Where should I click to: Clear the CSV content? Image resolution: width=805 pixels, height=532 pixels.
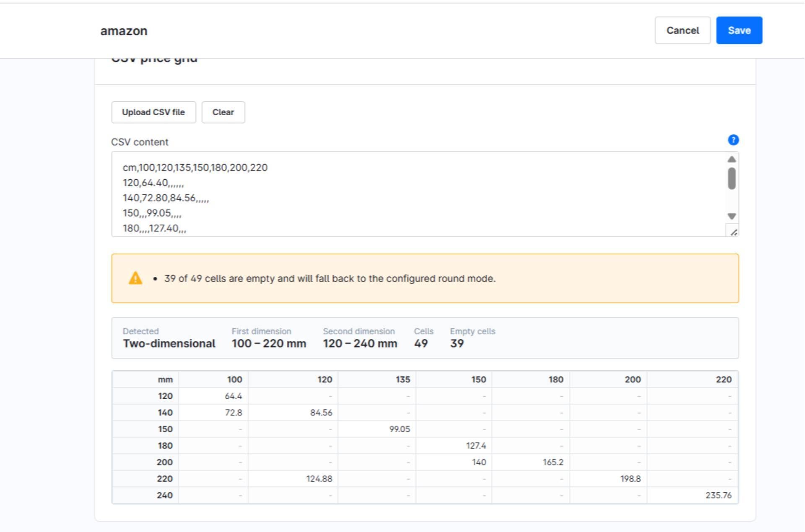(x=223, y=112)
